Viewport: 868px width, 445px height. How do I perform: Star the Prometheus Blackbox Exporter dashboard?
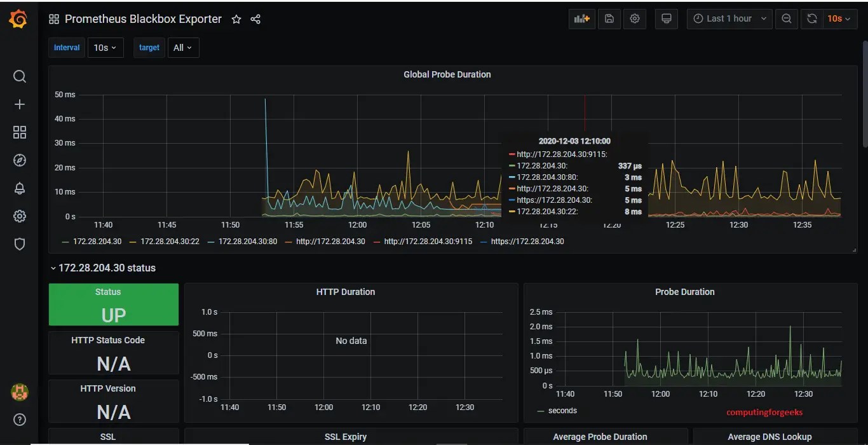coord(236,19)
